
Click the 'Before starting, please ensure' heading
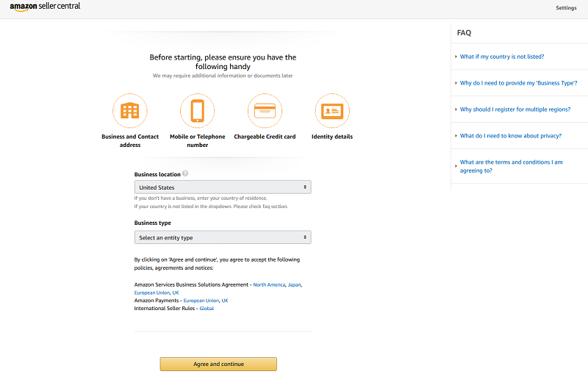point(223,62)
